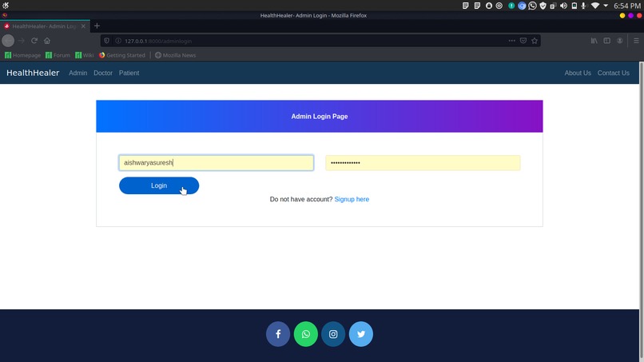Open Admin menu in navbar

[x=78, y=73]
